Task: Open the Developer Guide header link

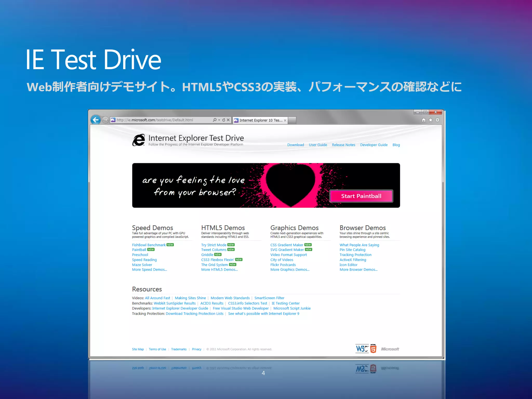Action: 374,145
